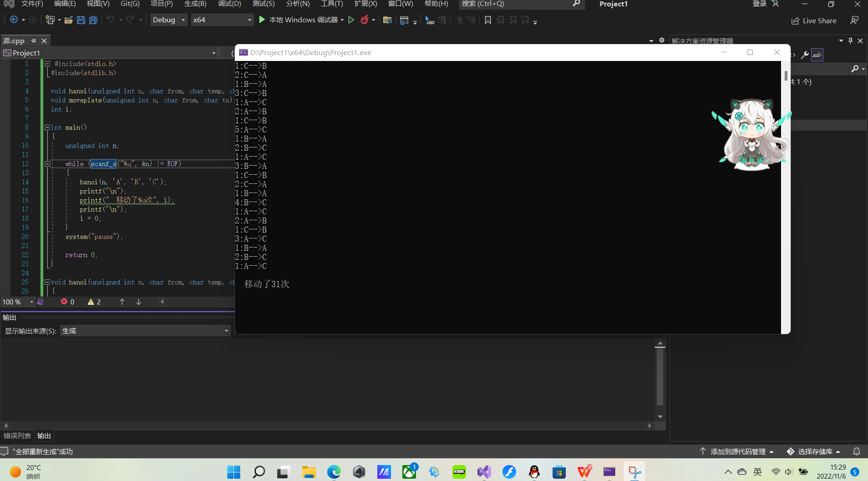This screenshot has height=481, width=868.
Task: Collapse the #include block at line 1
Action: (47, 64)
